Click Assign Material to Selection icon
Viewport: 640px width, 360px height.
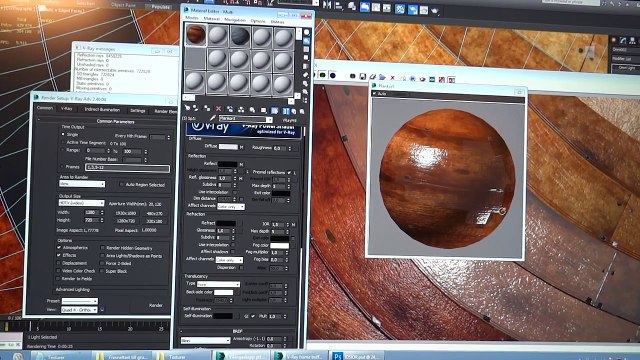click(207, 109)
